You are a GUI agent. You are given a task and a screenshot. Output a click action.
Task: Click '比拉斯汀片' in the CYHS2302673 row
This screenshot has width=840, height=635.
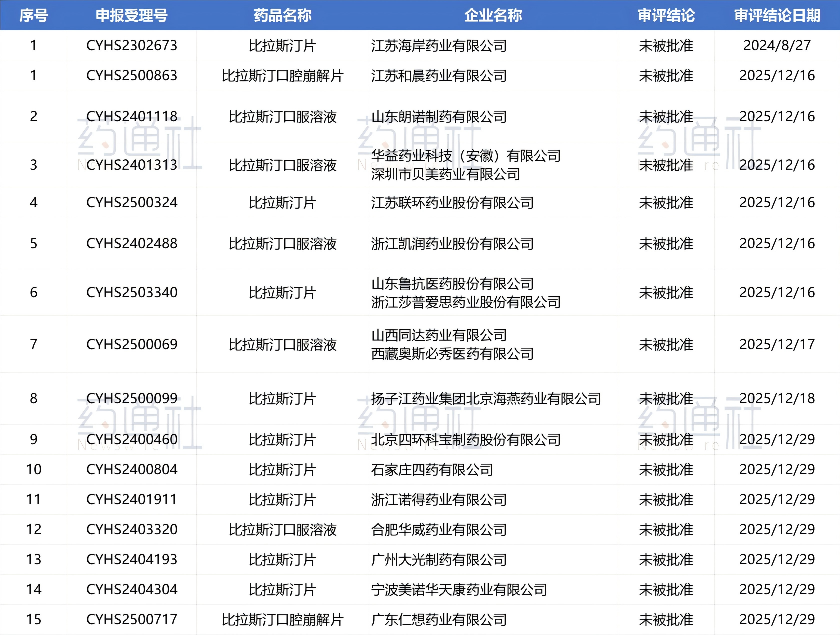[283, 46]
